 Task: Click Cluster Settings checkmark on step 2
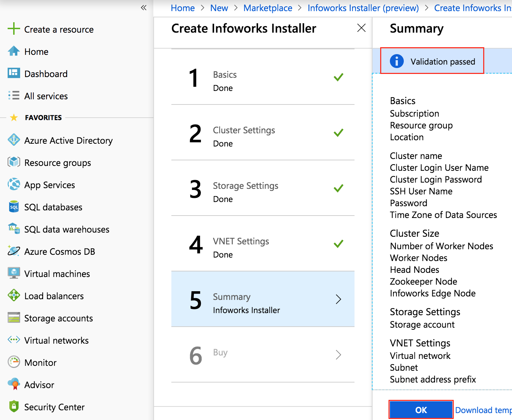click(339, 133)
